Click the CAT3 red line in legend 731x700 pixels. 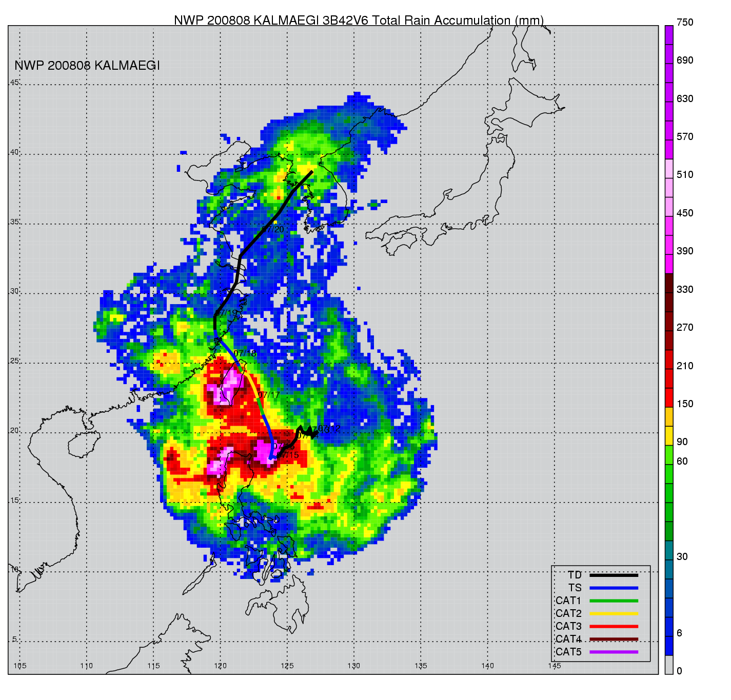[614, 626]
